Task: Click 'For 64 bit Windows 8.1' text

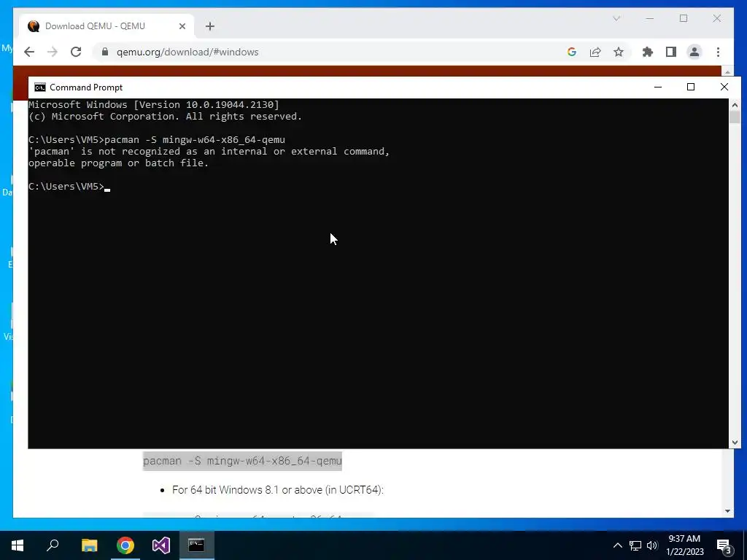Action: click(x=278, y=490)
